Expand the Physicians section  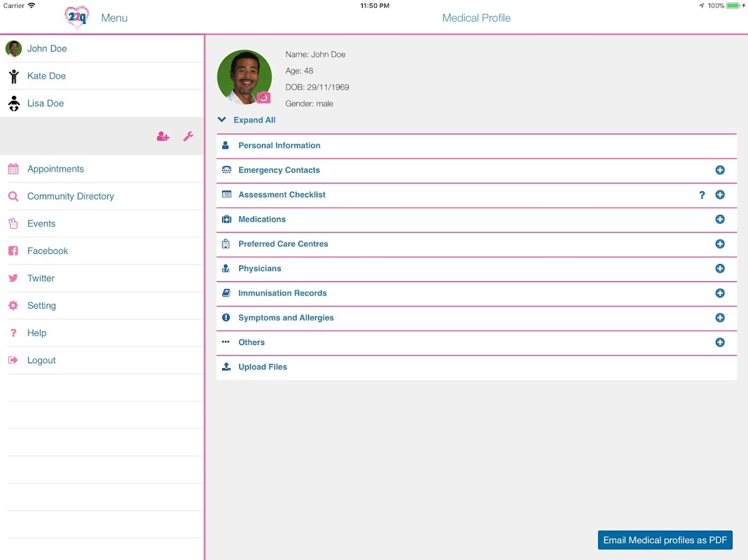pos(476,269)
